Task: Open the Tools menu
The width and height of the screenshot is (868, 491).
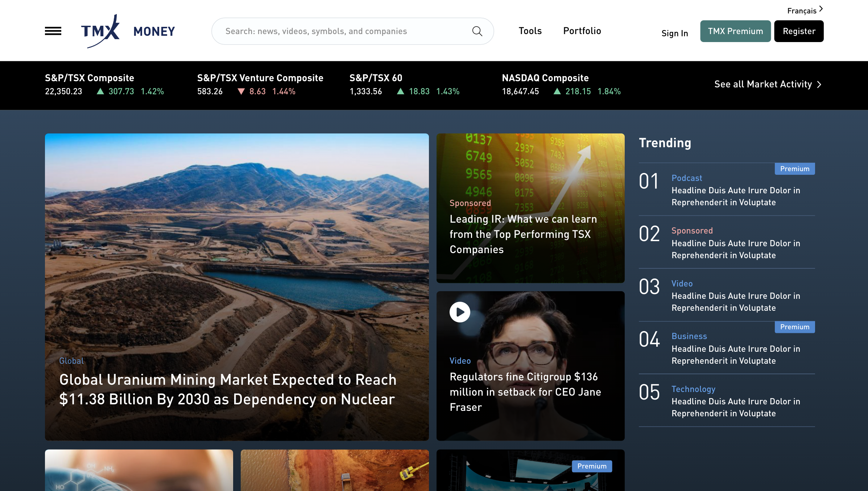Action: (x=530, y=31)
